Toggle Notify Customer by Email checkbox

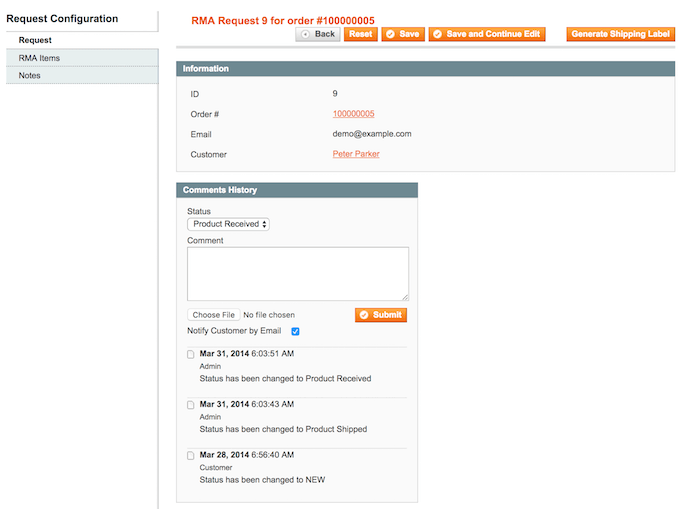[295, 331]
